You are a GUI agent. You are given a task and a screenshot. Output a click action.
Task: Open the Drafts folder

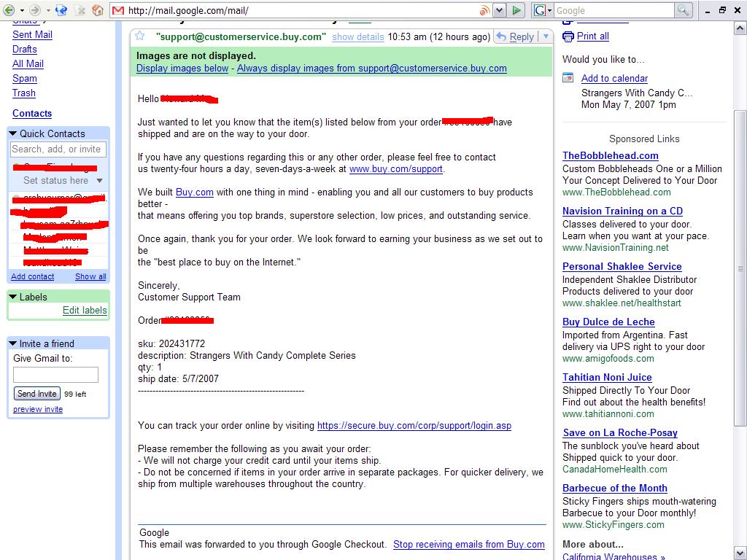click(x=24, y=49)
